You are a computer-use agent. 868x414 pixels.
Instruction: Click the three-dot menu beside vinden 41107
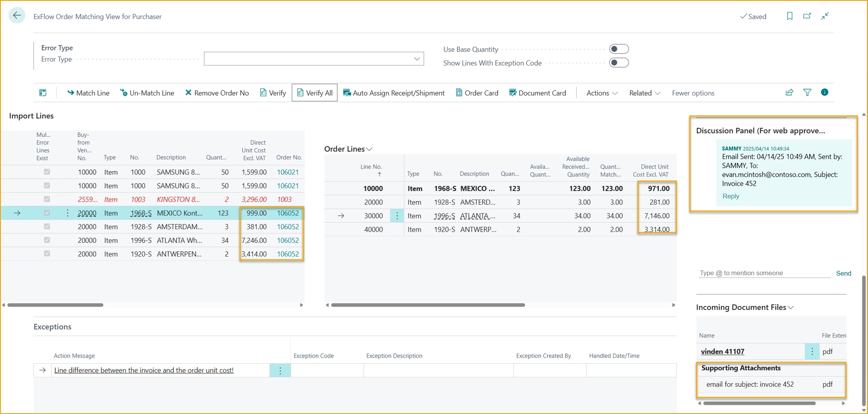pos(812,351)
